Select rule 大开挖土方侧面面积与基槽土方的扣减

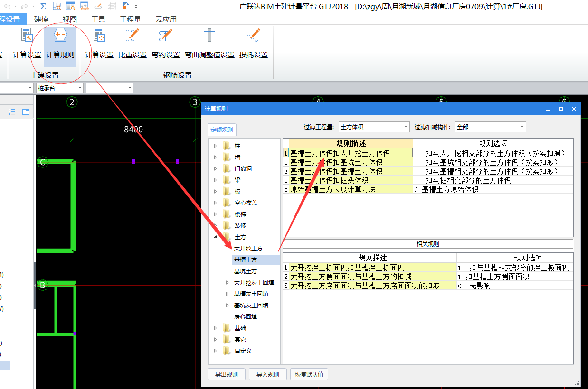point(373,277)
